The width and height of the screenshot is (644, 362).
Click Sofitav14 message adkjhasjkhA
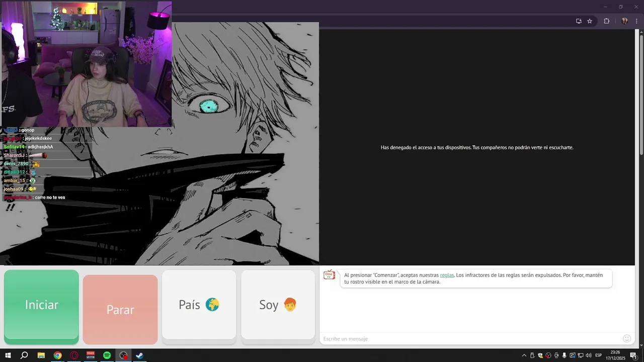pyautogui.click(x=40, y=147)
